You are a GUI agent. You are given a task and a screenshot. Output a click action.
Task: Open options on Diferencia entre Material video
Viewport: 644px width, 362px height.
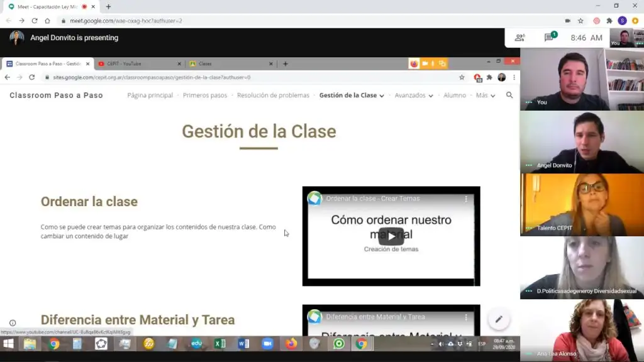(466, 317)
